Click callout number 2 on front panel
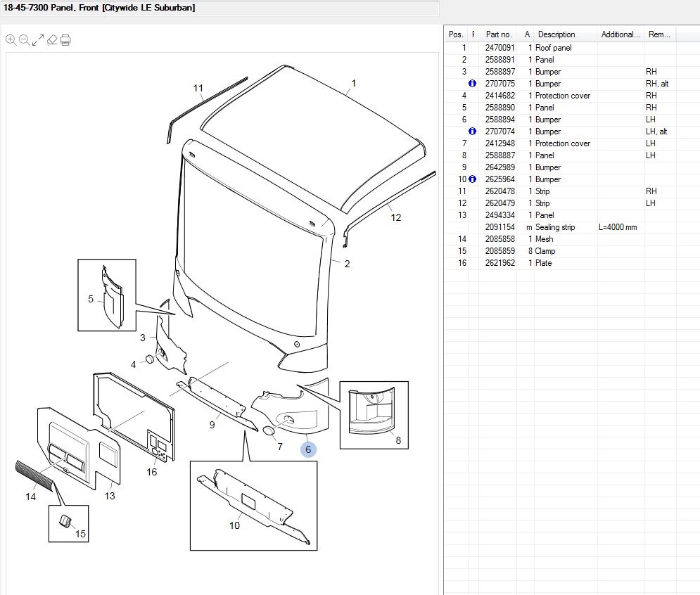 [x=347, y=264]
